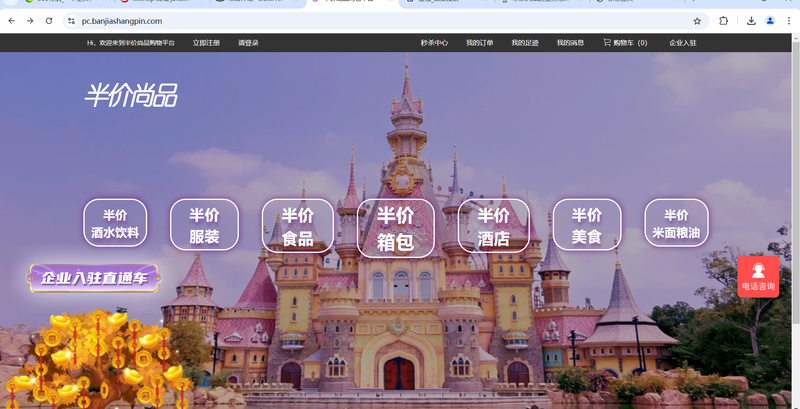Click the 立即注册 register link
Screen dimensions: 800x409
206,43
